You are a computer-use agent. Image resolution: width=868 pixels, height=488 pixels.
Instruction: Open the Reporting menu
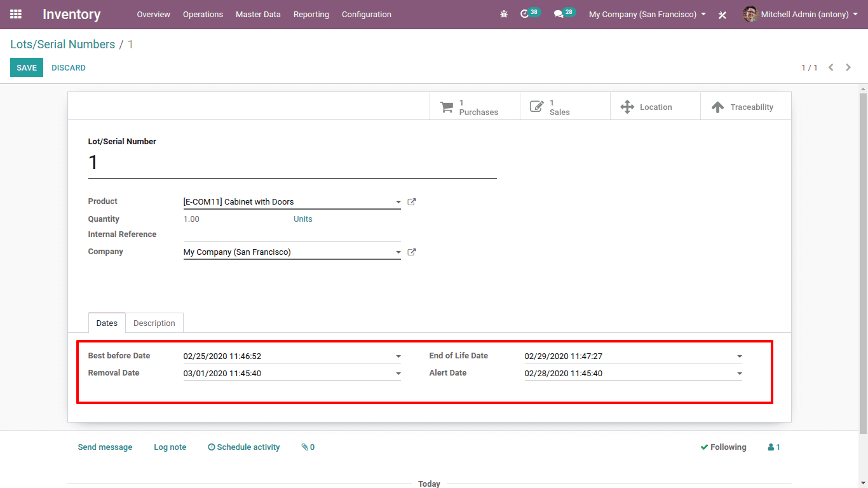point(311,14)
